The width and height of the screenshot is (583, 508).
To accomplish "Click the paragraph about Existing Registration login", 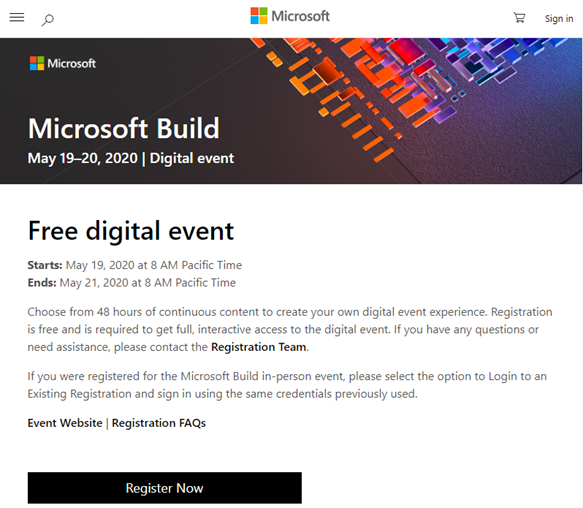I will (x=287, y=385).
